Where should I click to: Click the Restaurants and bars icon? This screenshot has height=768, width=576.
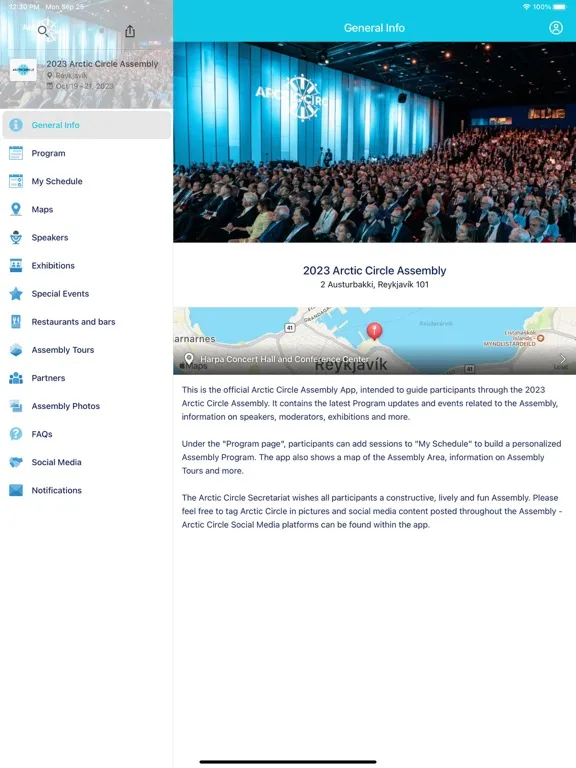(x=16, y=322)
